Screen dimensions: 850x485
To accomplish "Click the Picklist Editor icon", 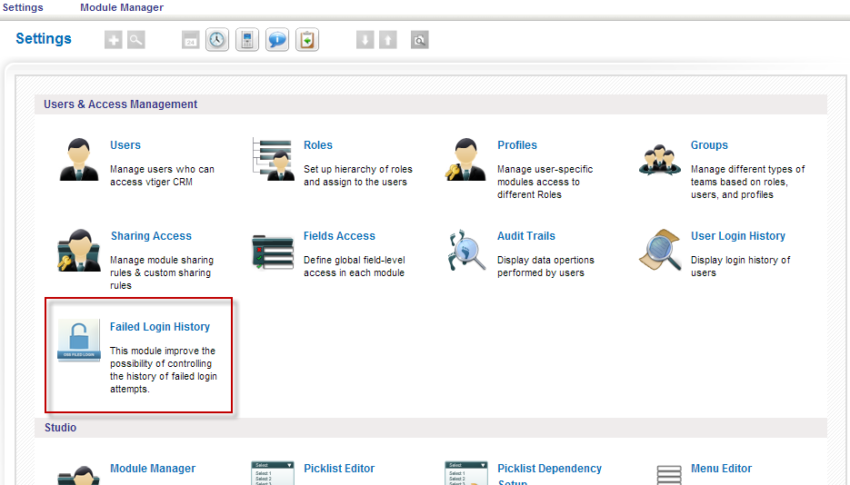I will coord(273,473).
